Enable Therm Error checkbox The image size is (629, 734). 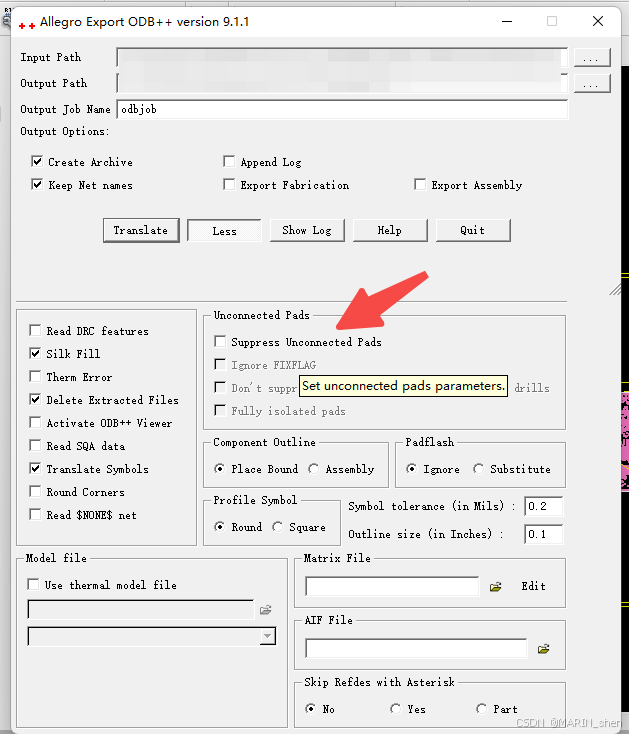coord(35,376)
